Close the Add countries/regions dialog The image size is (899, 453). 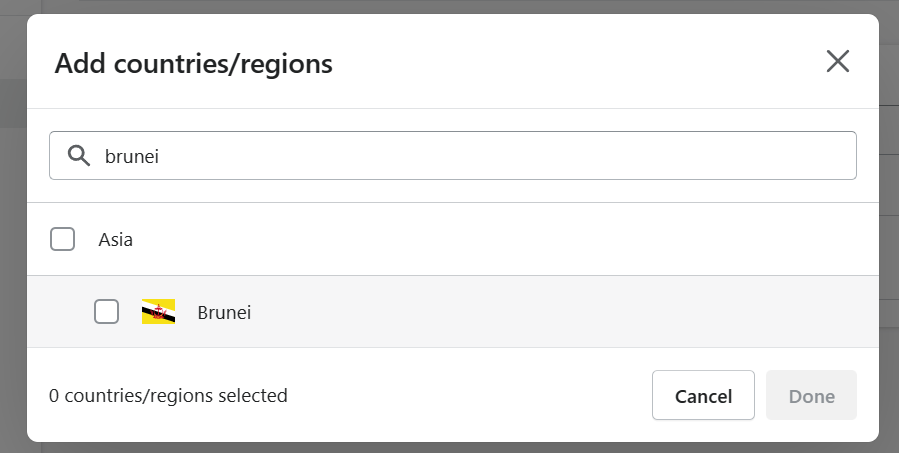[838, 61]
